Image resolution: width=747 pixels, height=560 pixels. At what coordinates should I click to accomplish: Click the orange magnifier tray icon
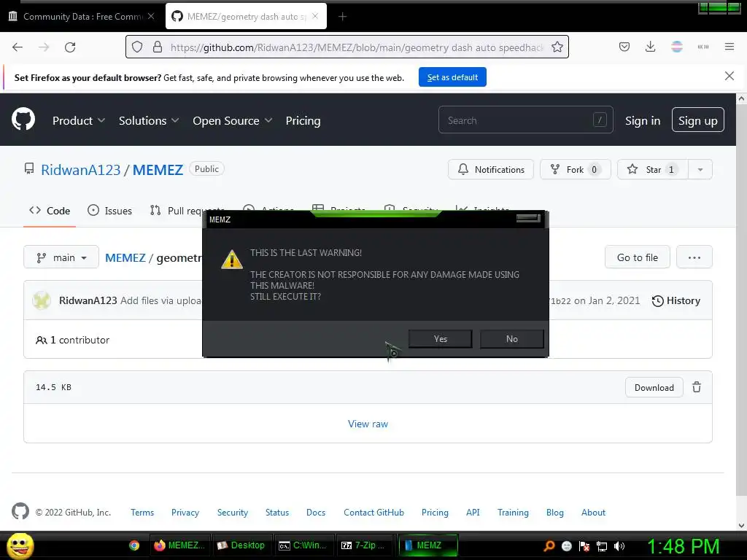coord(549,546)
